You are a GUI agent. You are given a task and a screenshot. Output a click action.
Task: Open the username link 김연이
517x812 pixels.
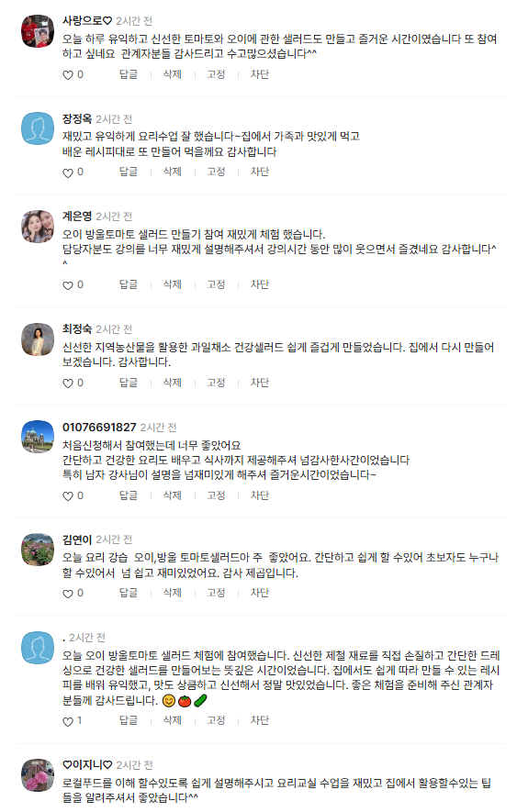click(77, 539)
